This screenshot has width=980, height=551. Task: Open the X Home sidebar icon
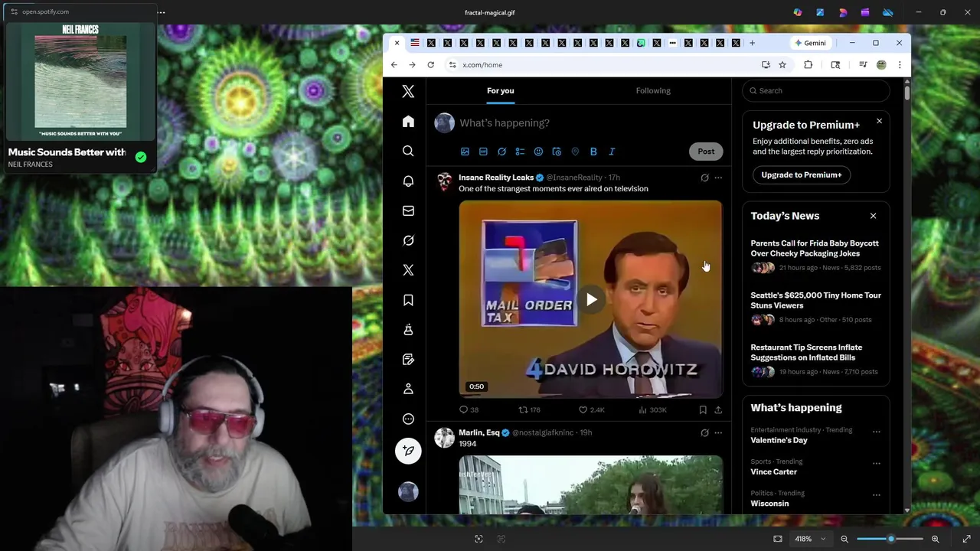point(408,122)
